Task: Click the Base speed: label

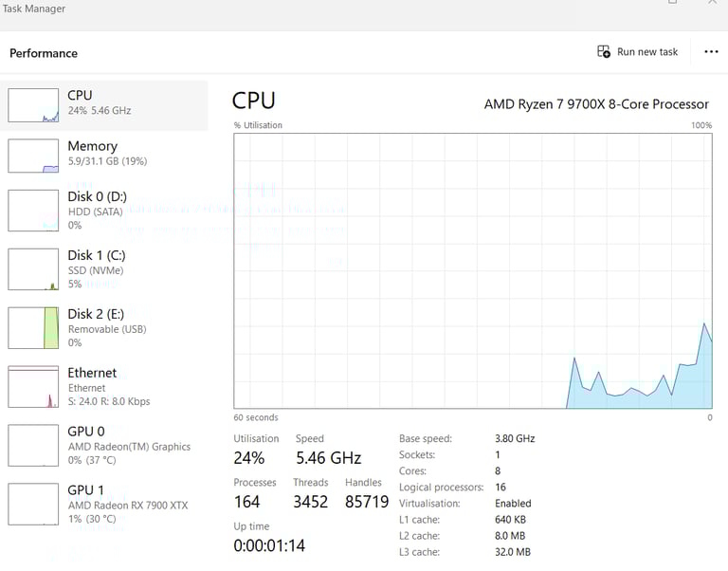Action: [x=426, y=438]
